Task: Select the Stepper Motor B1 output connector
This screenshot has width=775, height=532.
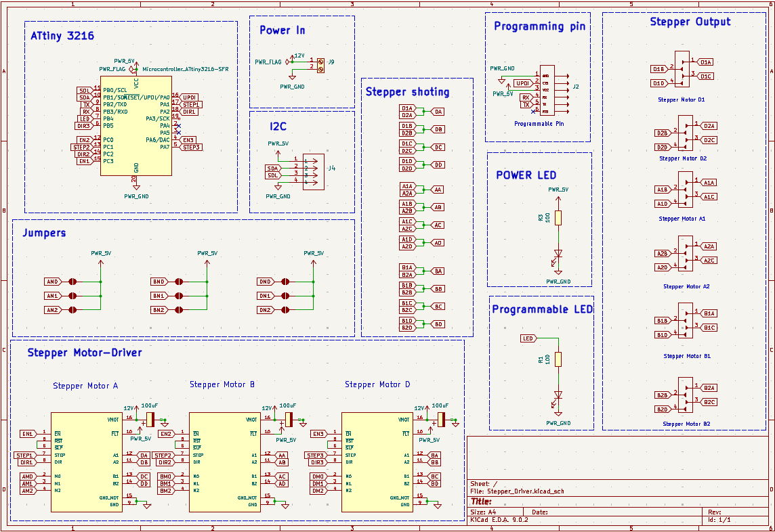Action: click(686, 321)
